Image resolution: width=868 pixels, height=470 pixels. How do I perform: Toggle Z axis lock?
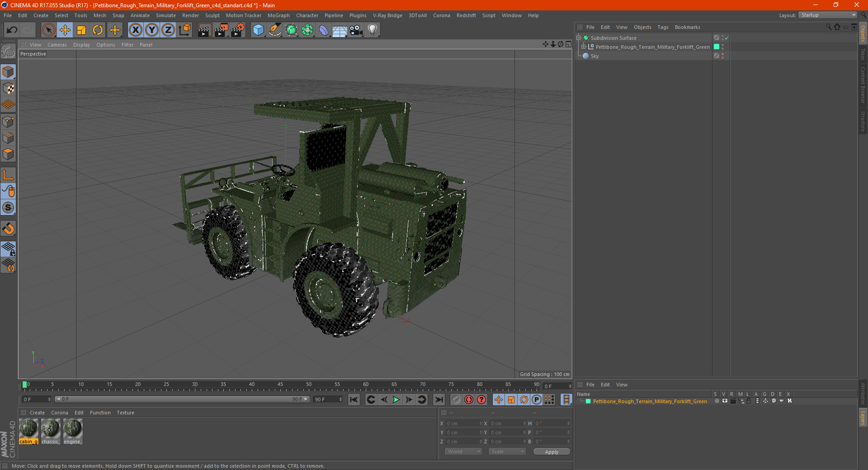[168, 30]
